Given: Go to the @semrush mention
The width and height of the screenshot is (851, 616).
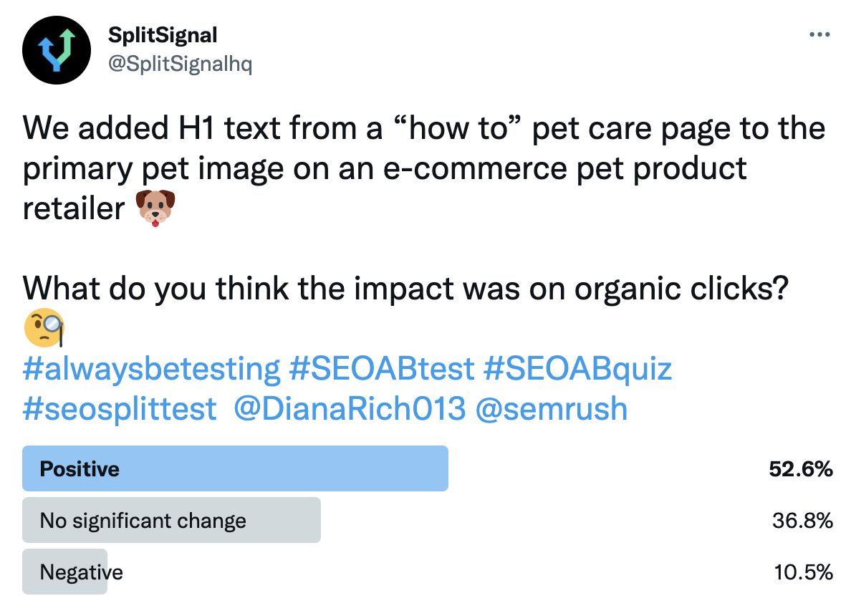Looking at the screenshot, I should (551, 408).
